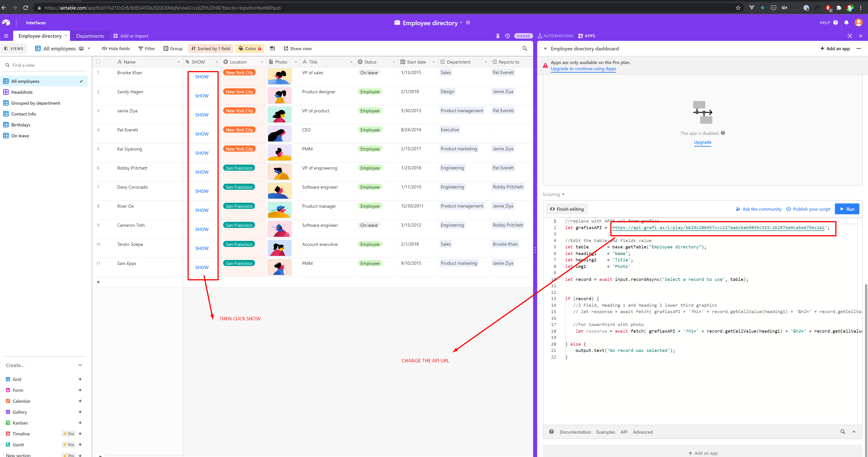The width and height of the screenshot is (868, 457).
Task: Switch to the Departments table tab
Action: coord(90,36)
